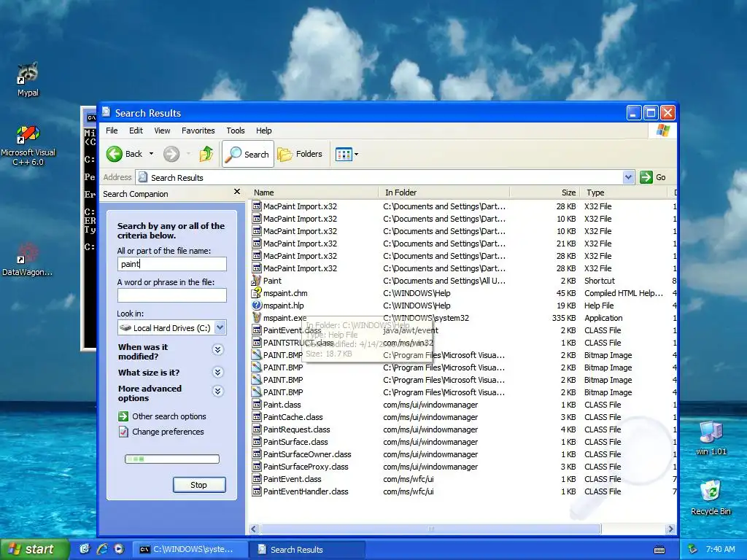
Task: Click the keyboard icon in system tray
Action: pos(659,550)
